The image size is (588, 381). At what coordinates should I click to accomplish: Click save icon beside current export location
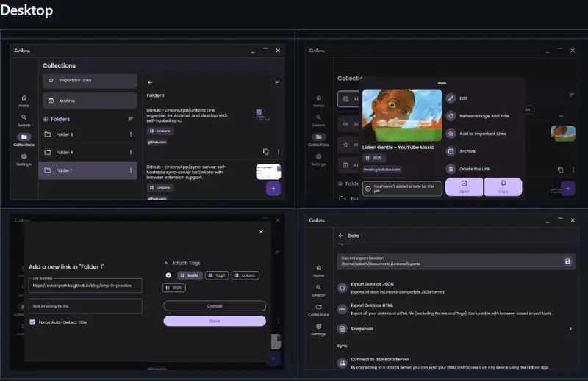point(567,261)
